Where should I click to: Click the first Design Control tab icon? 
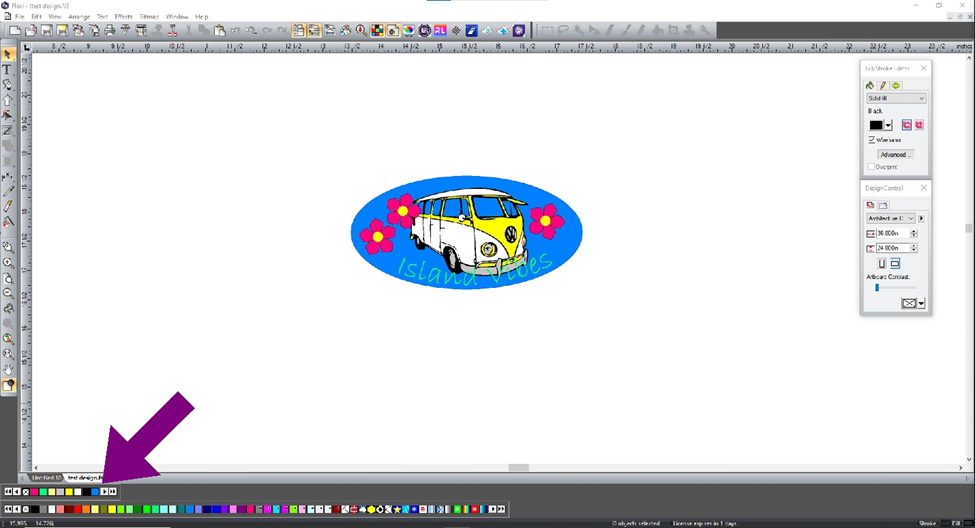pyautogui.click(x=871, y=205)
